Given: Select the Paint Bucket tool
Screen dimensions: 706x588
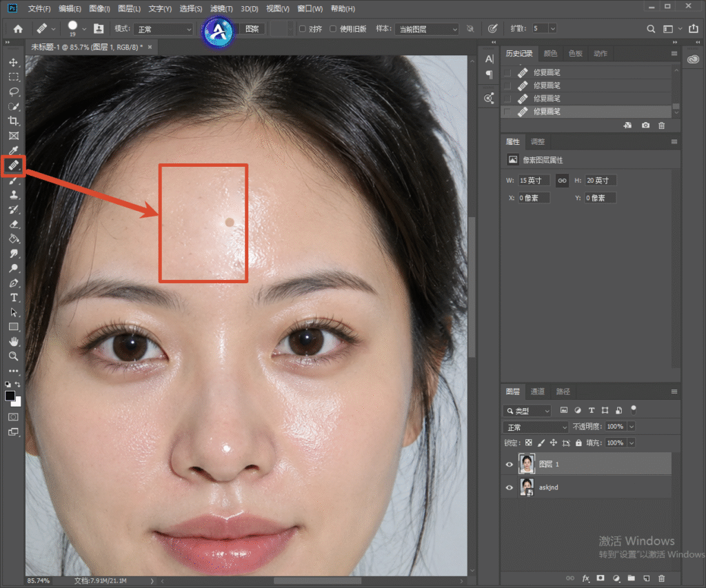Looking at the screenshot, I should point(14,239).
